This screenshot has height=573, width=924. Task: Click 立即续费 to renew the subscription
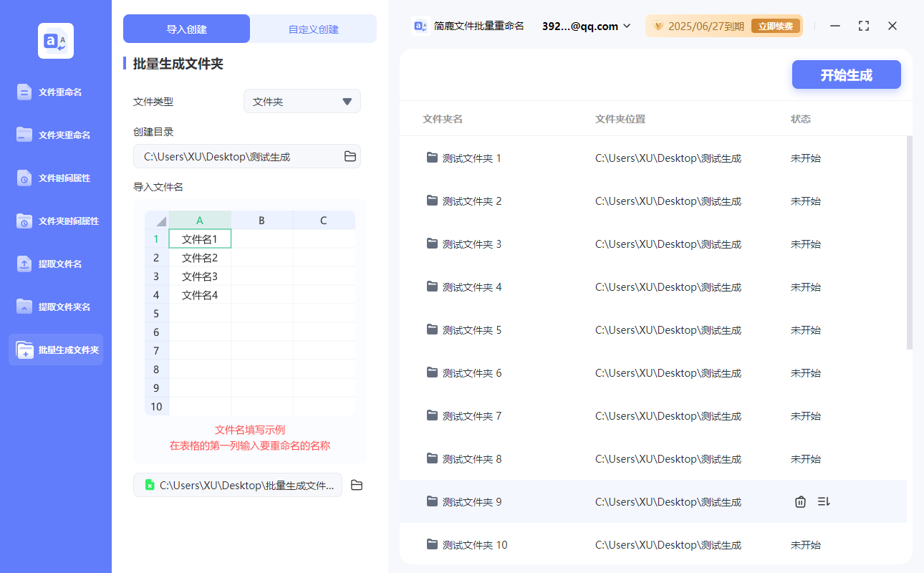(x=775, y=25)
